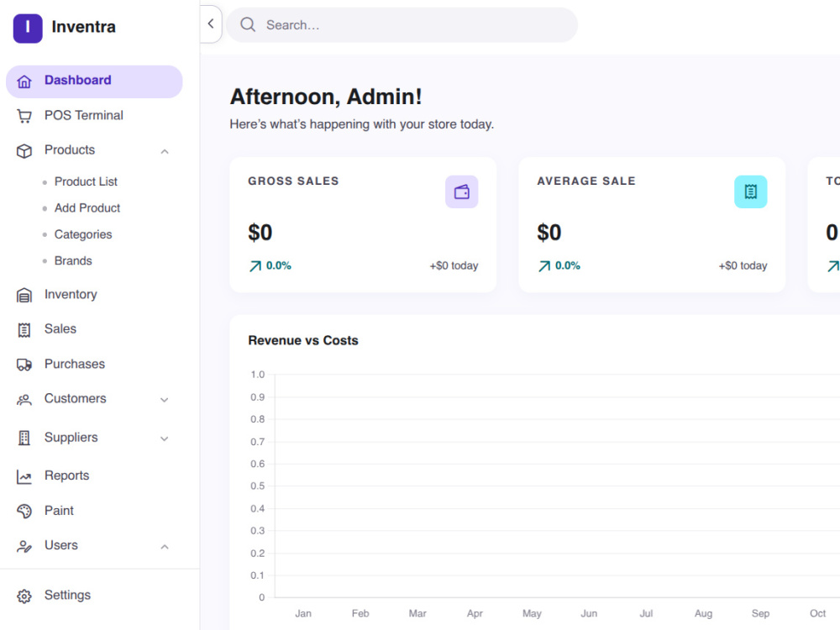
Task: Collapse the Users submenu chevron
Action: pyautogui.click(x=165, y=547)
